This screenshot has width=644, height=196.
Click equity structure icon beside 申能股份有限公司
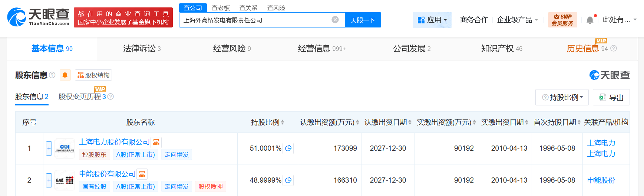(142, 174)
